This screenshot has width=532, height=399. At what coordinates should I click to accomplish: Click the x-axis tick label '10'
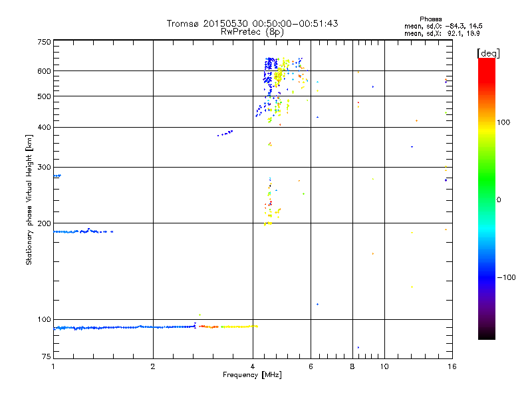[384, 366]
